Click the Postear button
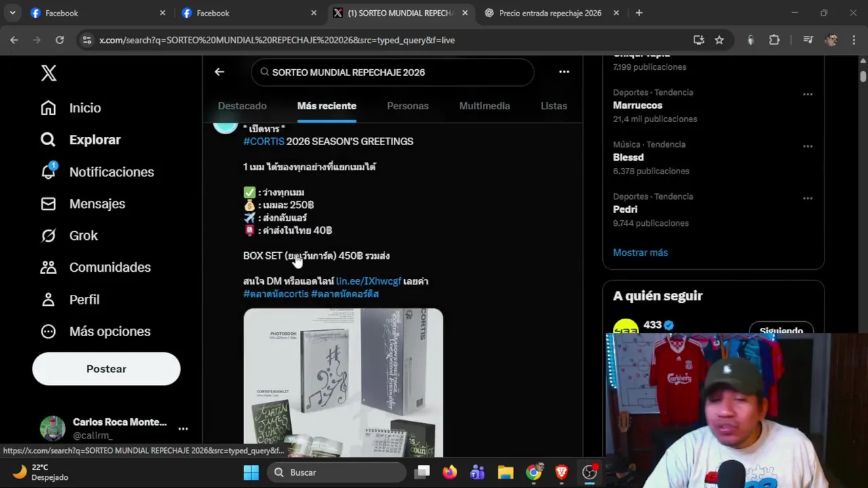Viewport: 868px width, 488px height. pos(106,369)
